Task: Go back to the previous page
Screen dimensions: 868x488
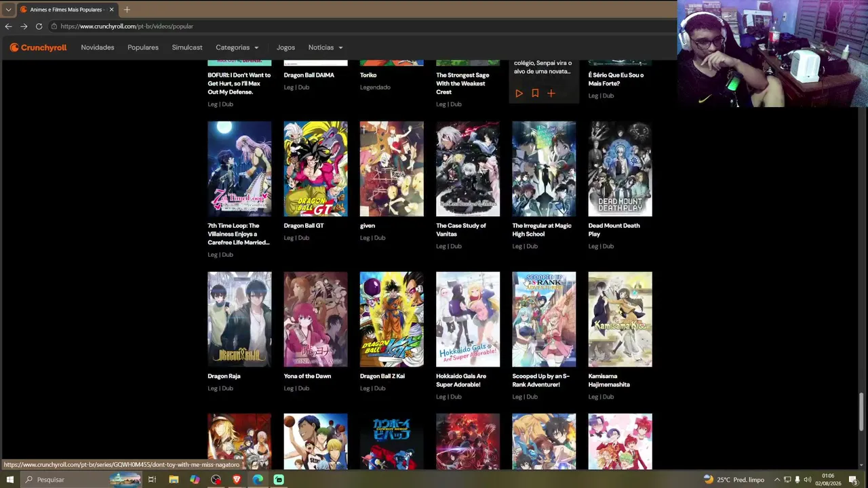Action: click(8, 26)
